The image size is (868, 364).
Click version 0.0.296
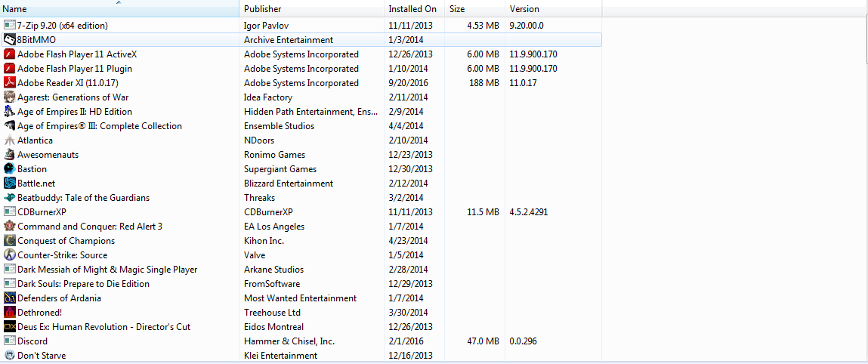(x=523, y=341)
